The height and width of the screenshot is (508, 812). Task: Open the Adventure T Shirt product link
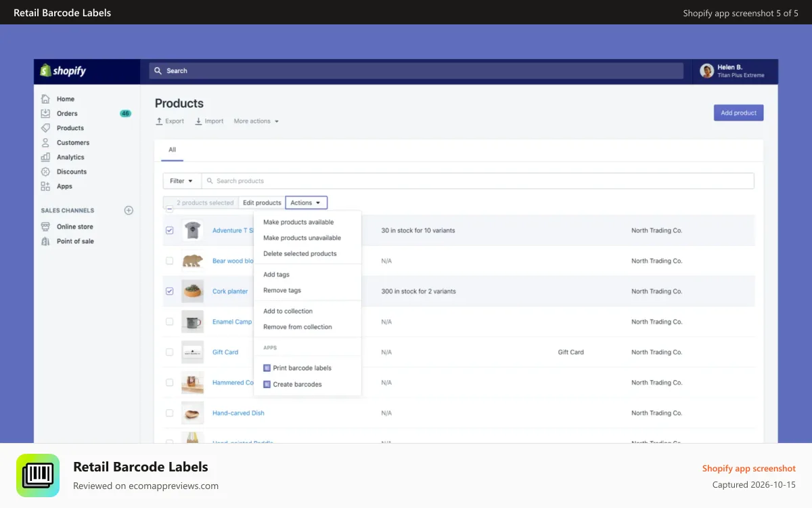[x=233, y=230]
